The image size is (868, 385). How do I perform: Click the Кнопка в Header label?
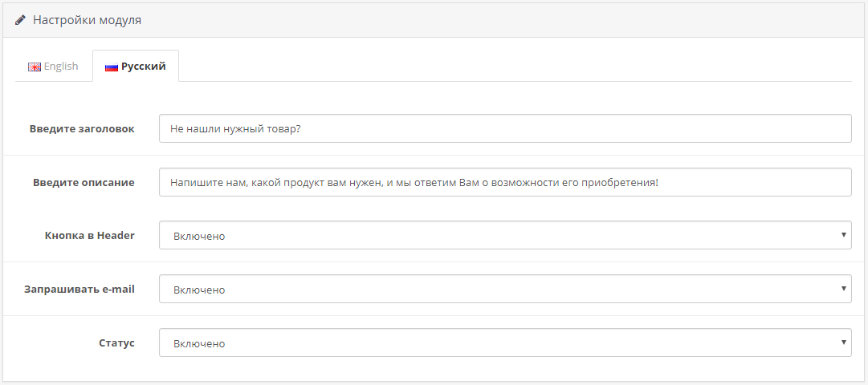[90, 235]
